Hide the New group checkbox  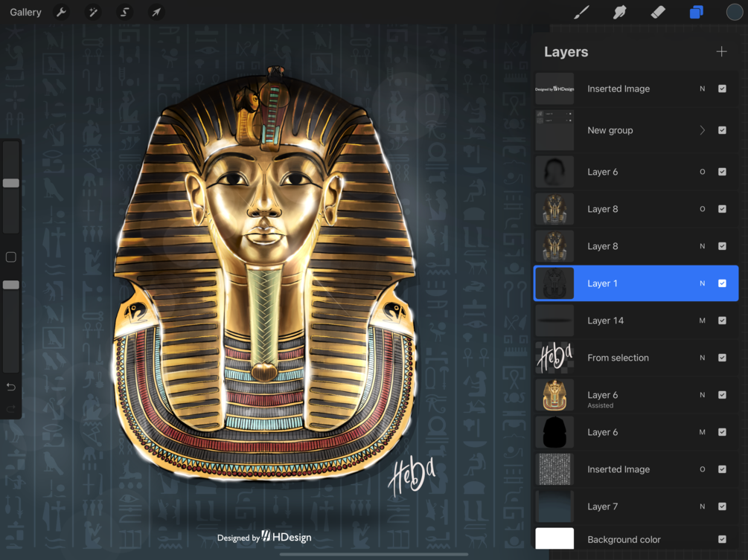722,130
